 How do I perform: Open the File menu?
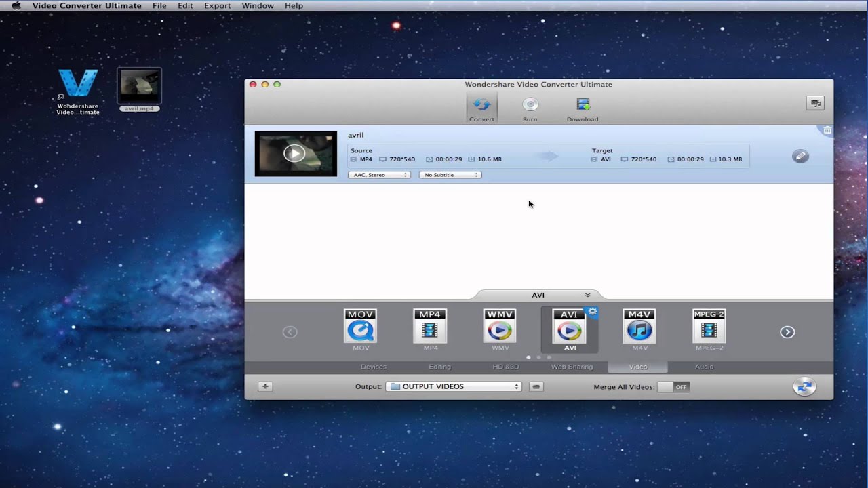(x=159, y=5)
